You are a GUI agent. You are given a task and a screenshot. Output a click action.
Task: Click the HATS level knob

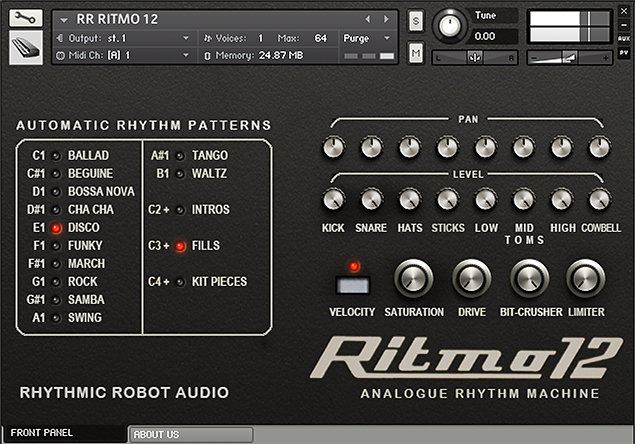[409, 199]
